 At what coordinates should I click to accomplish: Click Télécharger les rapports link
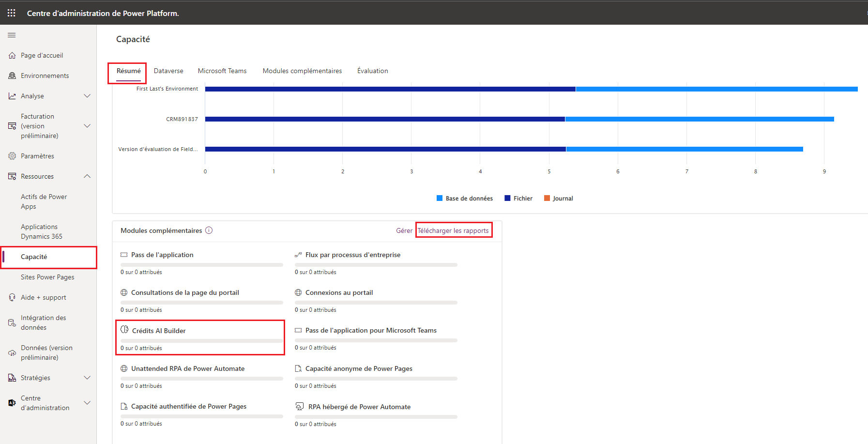point(453,230)
